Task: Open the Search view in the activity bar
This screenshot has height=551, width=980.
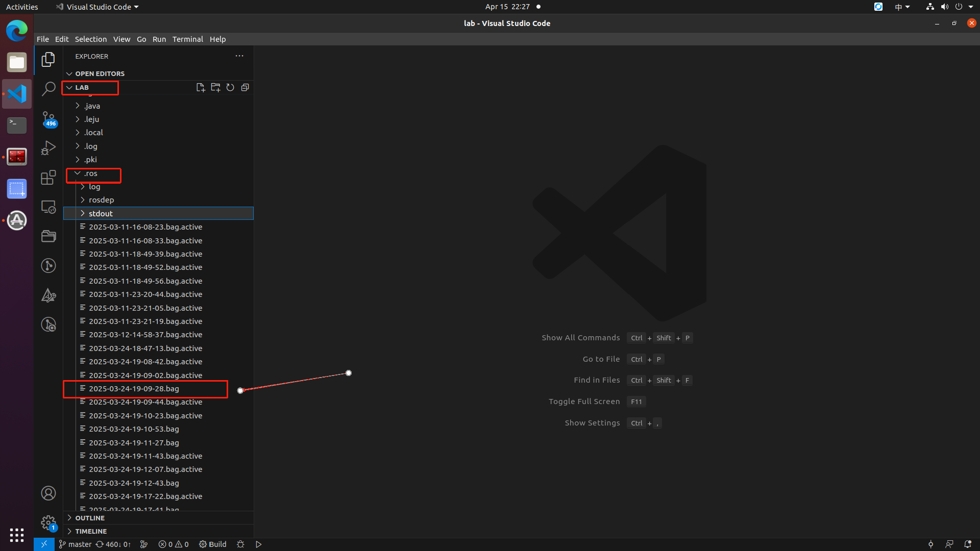Action: (x=48, y=89)
